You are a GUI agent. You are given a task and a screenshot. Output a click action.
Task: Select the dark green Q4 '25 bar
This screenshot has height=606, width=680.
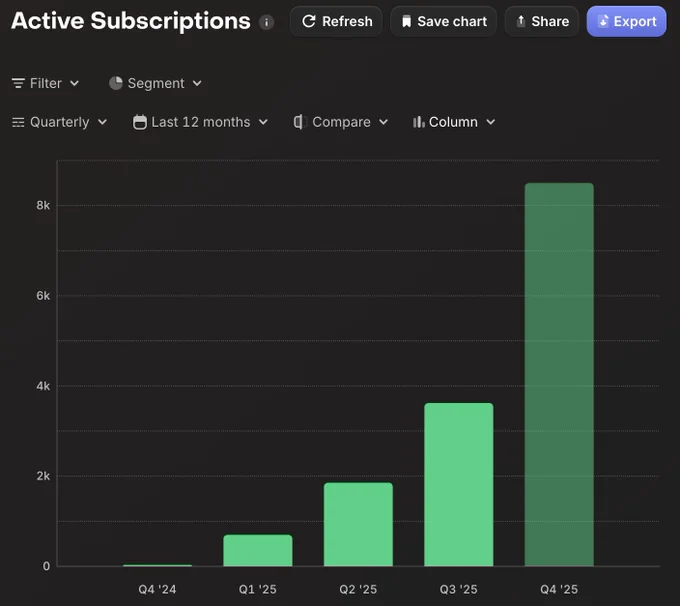[x=559, y=375]
